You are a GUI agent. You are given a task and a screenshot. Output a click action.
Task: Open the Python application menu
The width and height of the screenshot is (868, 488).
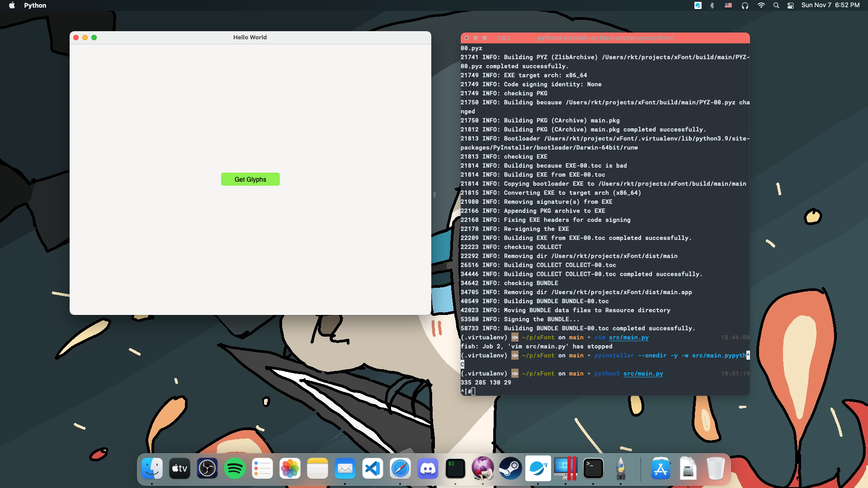click(35, 5)
